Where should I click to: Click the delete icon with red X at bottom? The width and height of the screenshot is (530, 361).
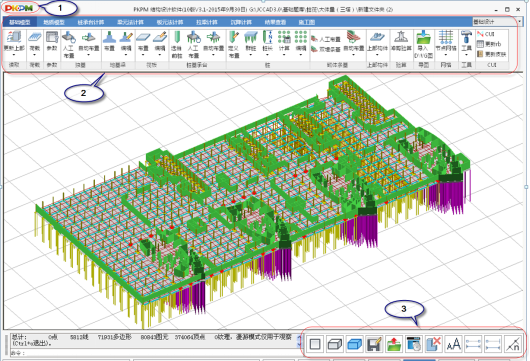[433, 344]
